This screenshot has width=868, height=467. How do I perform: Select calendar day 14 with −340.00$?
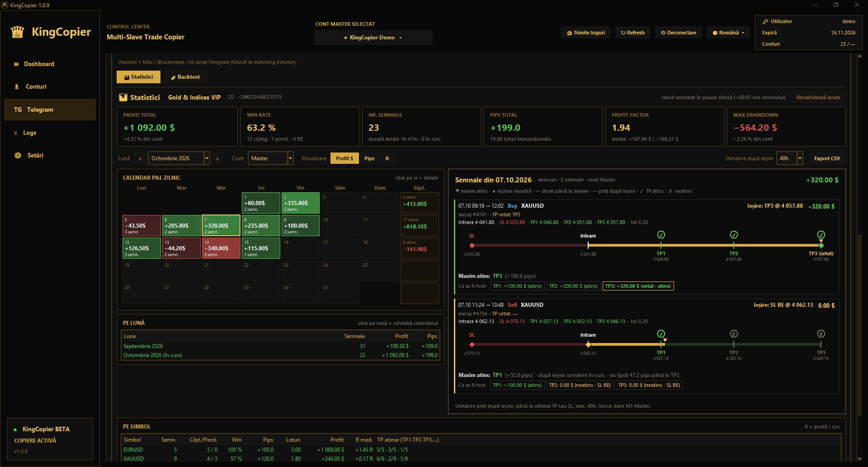tap(221, 248)
